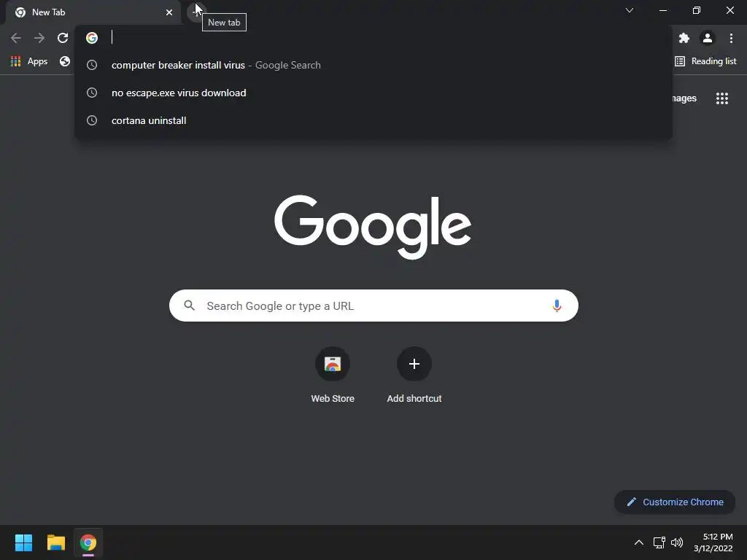Open File Explorer from the taskbar

coord(55,542)
